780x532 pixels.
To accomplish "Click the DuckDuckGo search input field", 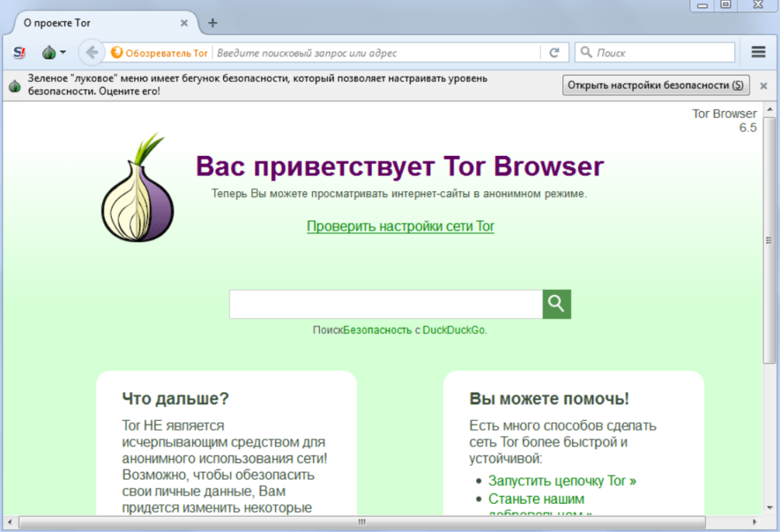I will point(385,303).
